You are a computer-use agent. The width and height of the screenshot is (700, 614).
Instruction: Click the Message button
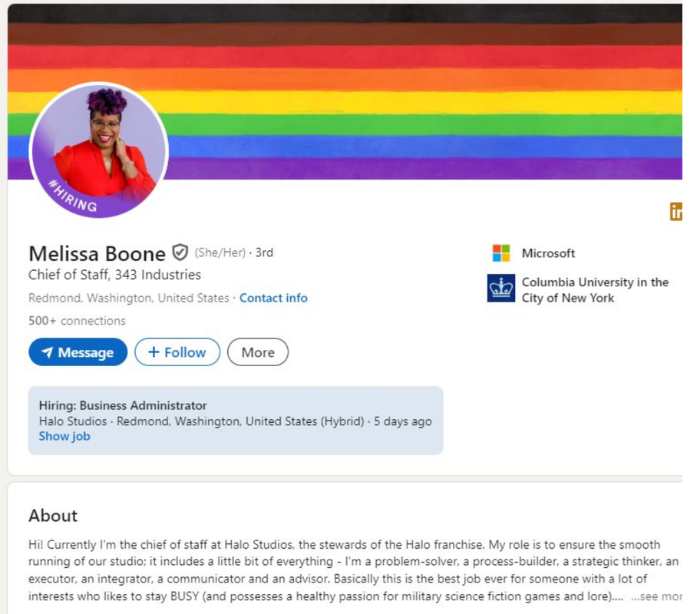[x=78, y=352]
